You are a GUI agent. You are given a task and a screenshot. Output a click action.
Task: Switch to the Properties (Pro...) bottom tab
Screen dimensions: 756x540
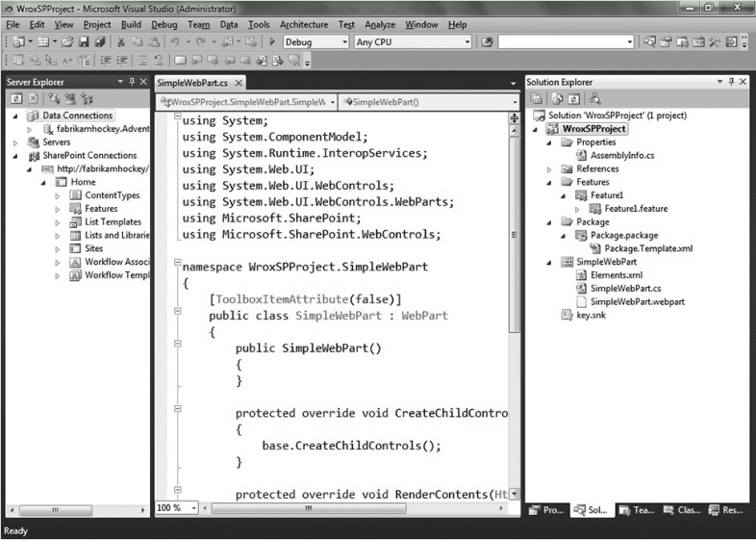[x=546, y=510]
